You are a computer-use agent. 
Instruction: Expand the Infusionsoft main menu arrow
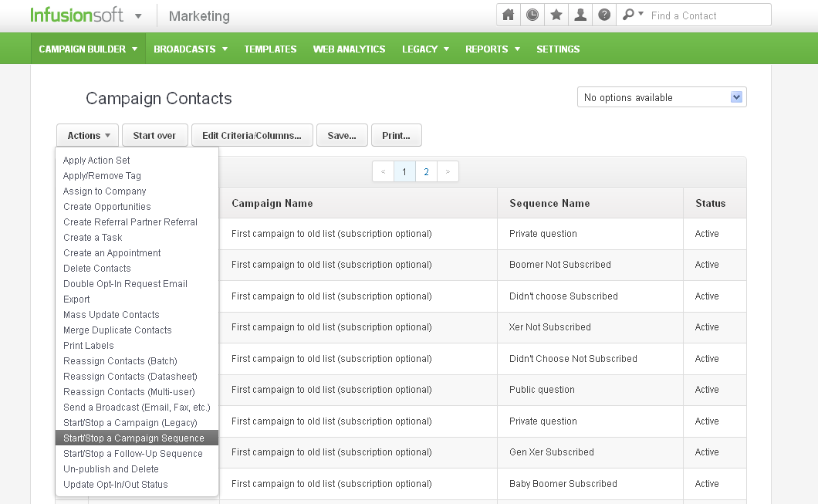pyautogui.click(x=138, y=16)
